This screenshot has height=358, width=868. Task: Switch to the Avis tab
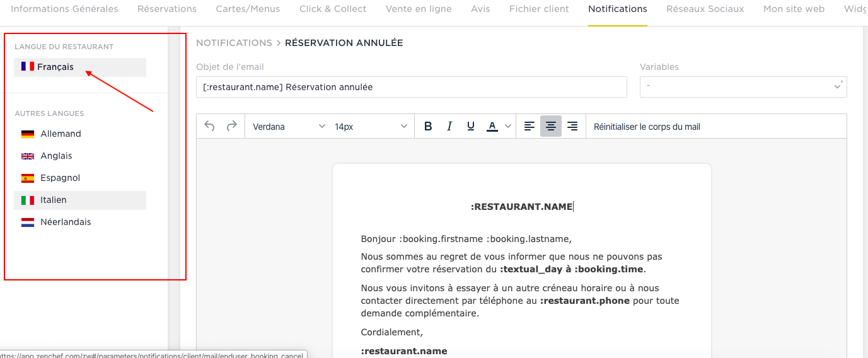[480, 9]
